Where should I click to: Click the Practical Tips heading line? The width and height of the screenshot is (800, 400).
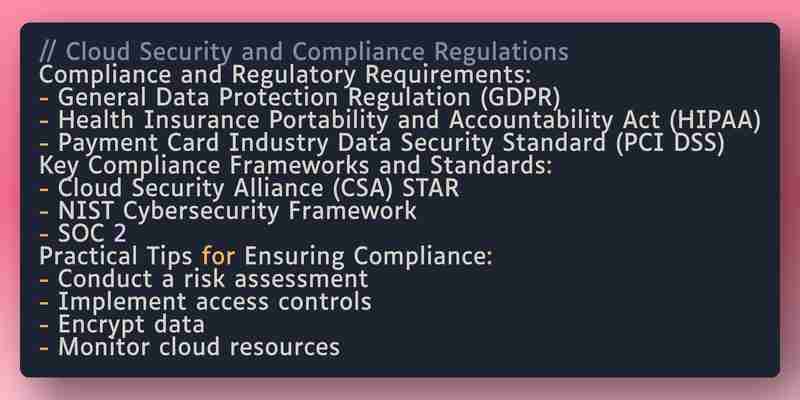[x=266, y=257]
